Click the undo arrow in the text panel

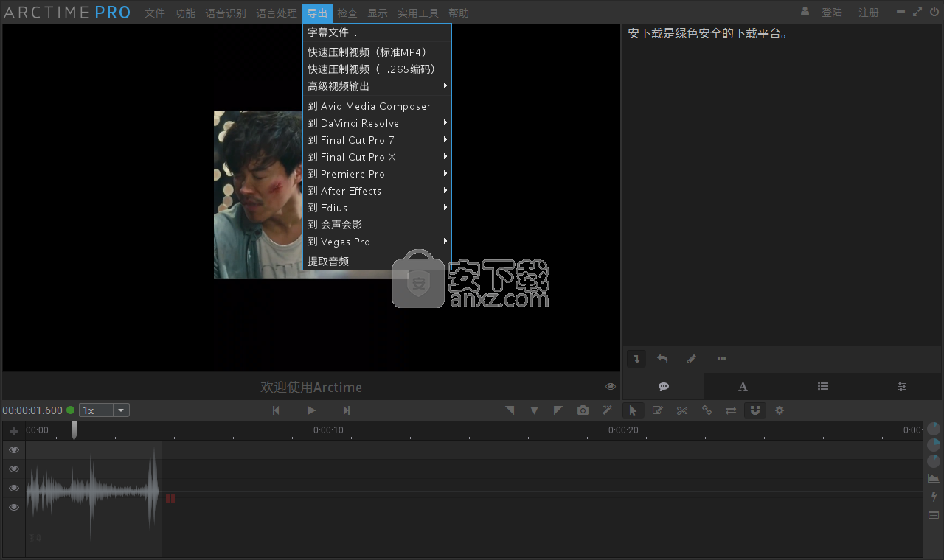coord(662,359)
